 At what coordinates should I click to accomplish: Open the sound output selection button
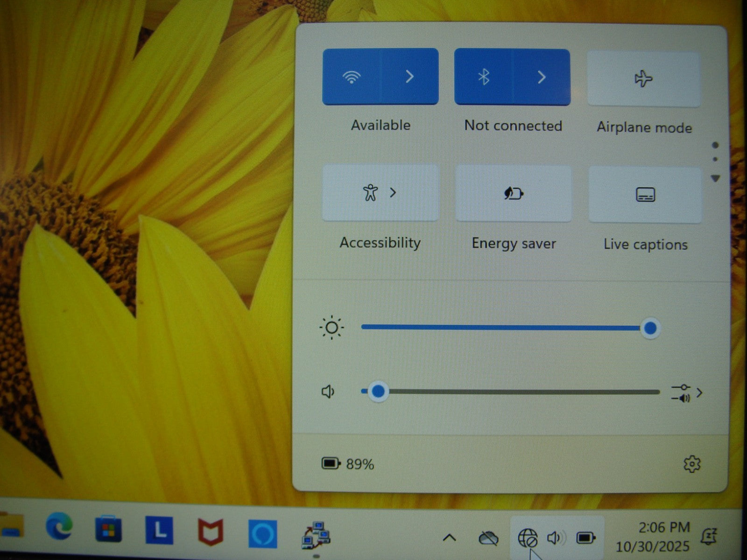[x=686, y=393]
